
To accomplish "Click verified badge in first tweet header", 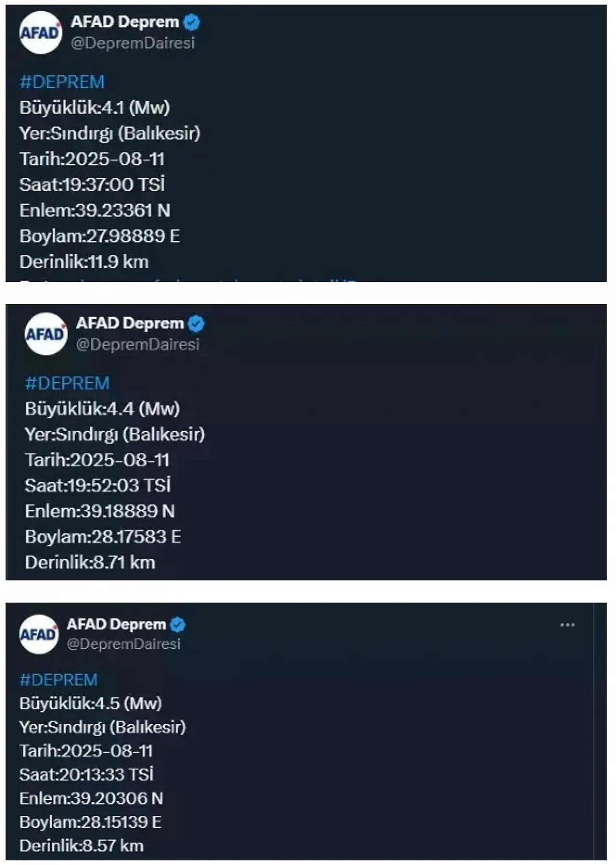I will (192, 22).
